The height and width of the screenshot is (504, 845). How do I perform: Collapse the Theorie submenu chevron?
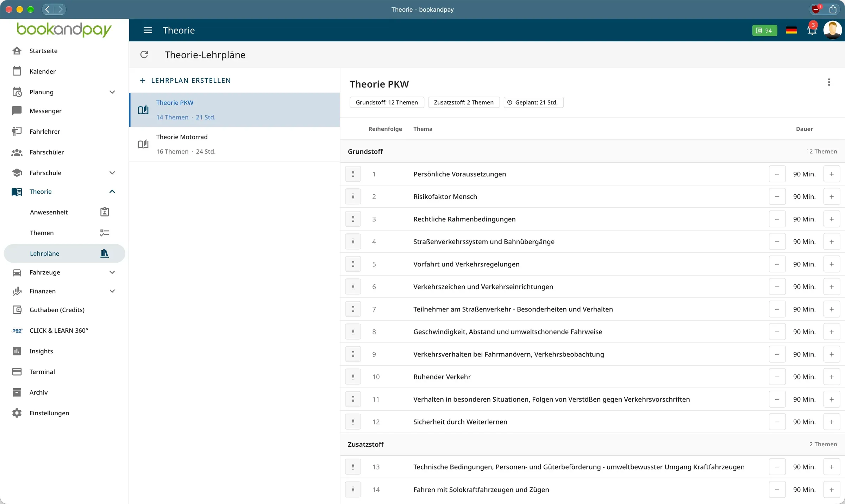coord(112,191)
